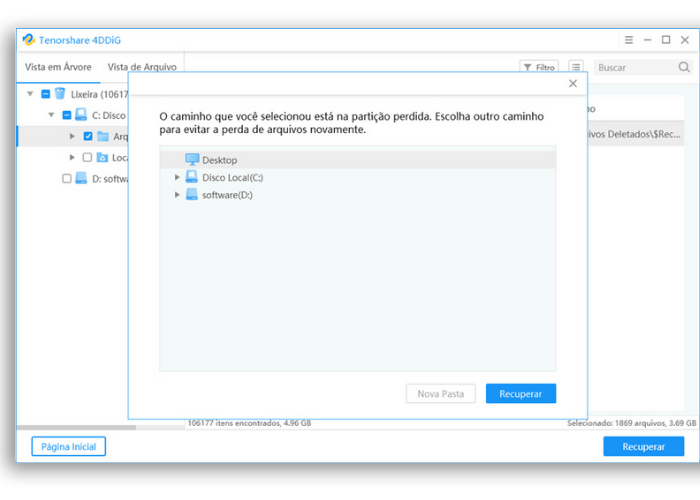Expand the Loc folder node
Image resolution: width=700 pixels, height=500 pixels.
click(72, 157)
